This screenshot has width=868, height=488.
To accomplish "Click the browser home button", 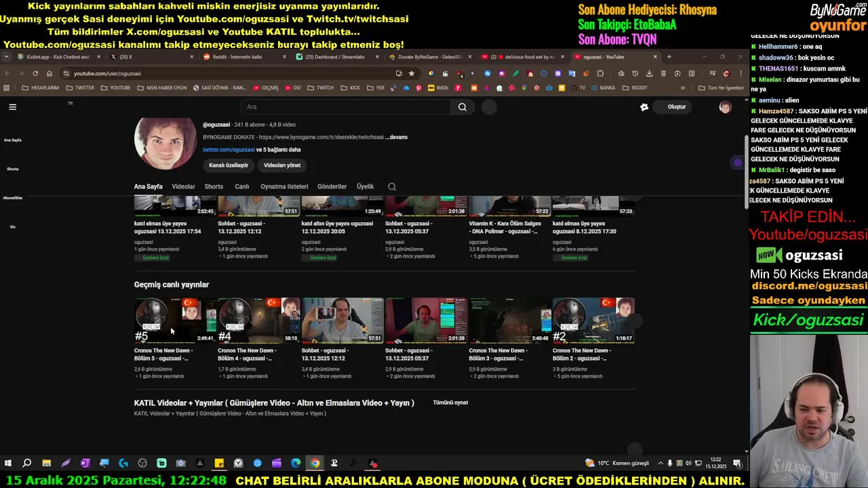I will pyautogui.click(x=50, y=73).
